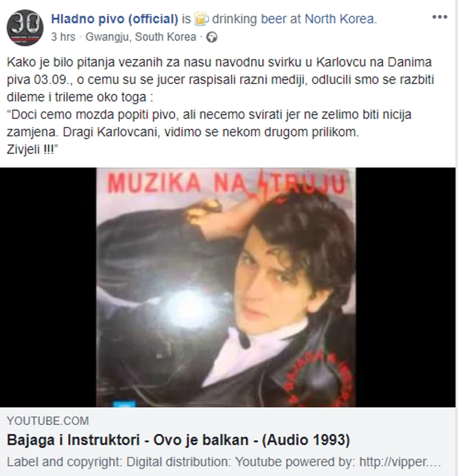Screen dimensions: 458x476
Task: Click the 3 hrs post timestamp
Action: pyautogui.click(x=63, y=37)
